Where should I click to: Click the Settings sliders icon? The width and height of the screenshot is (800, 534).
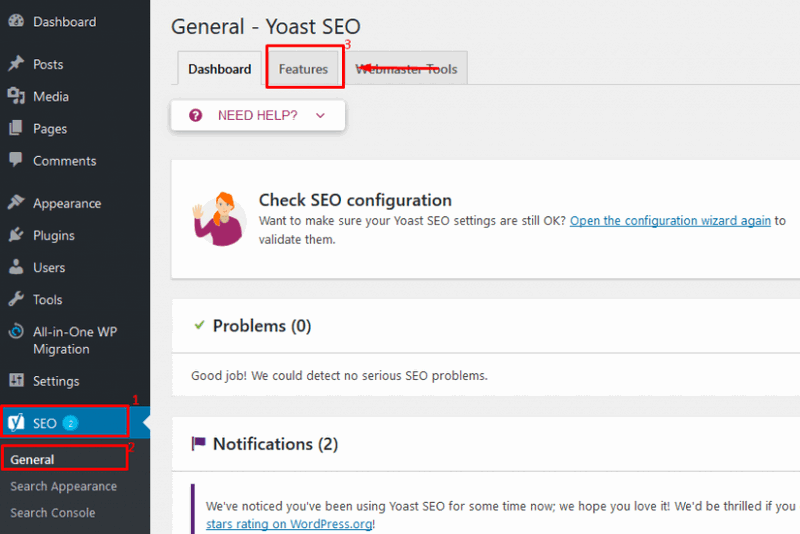point(16,380)
